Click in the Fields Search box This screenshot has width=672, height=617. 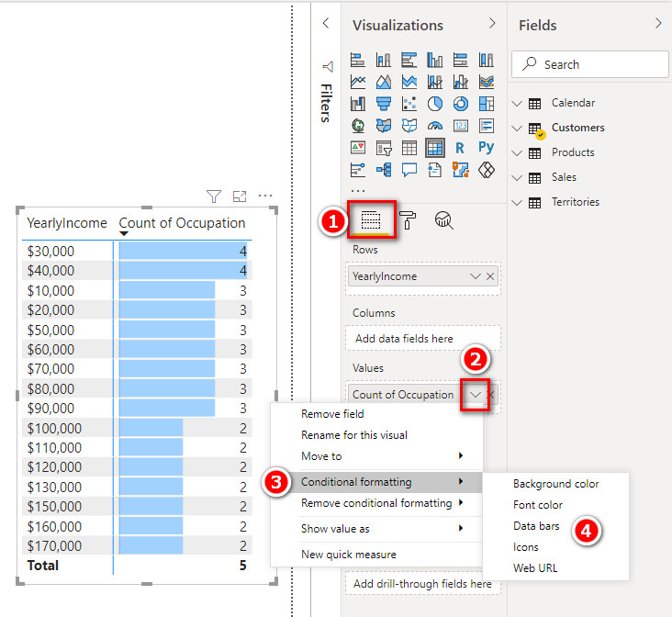coord(590,64)
